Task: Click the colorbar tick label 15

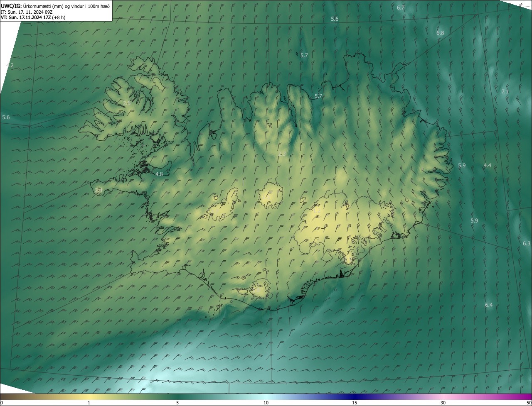Action: point(355,403)
